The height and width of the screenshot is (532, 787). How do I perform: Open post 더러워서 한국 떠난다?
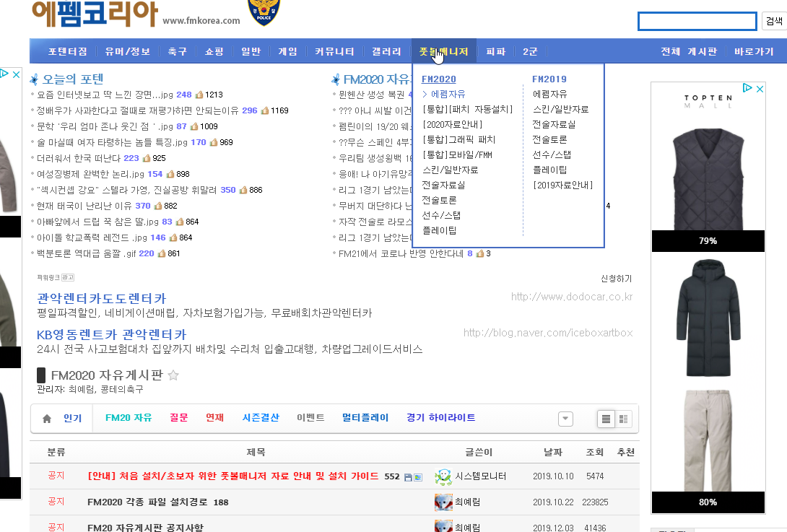coord(79,158)
